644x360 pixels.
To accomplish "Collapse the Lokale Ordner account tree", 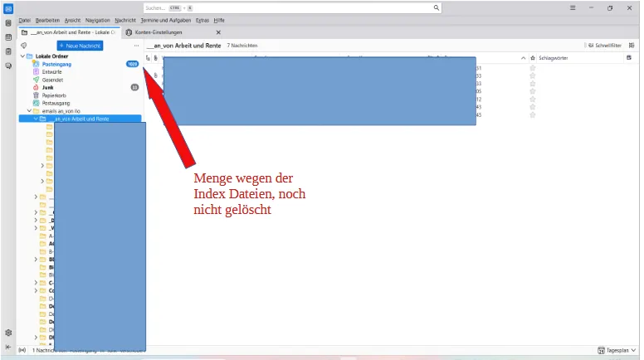I will [x=22, y=56].
